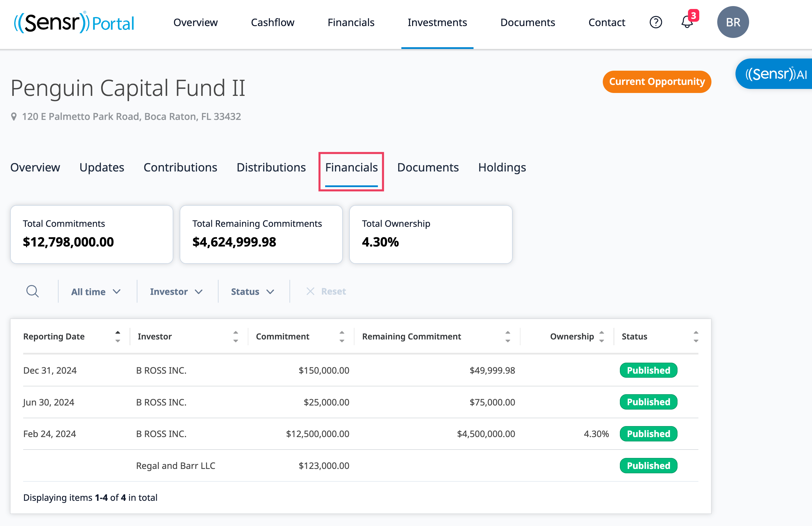
Task: Switch to the fund Overview tab
Action: point(35,167)
